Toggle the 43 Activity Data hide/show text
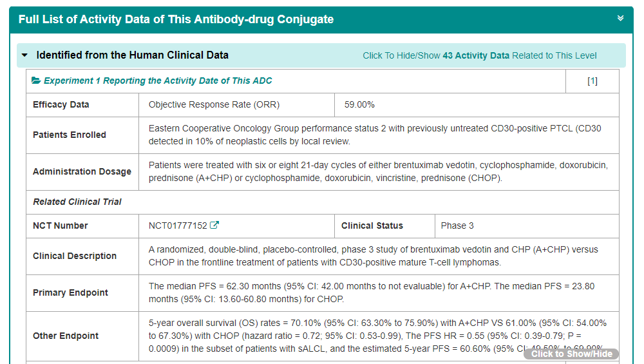 point(479,55)
